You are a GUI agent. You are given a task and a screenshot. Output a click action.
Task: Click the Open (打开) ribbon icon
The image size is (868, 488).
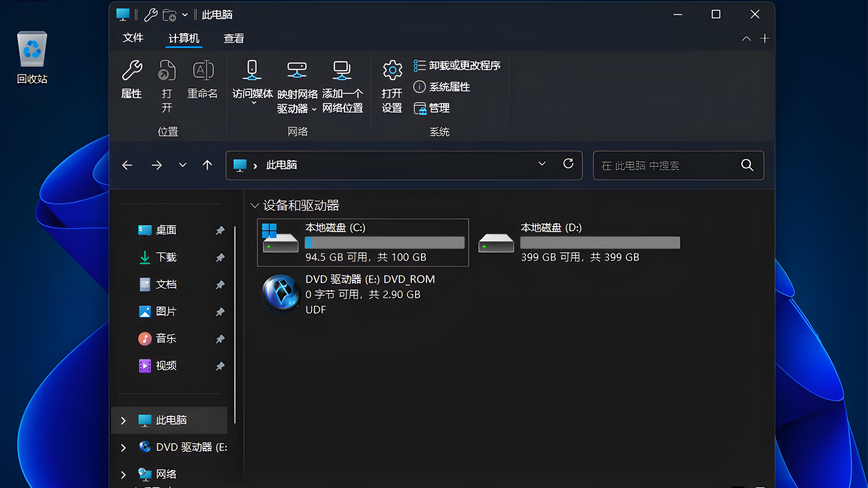click(167, 70)
